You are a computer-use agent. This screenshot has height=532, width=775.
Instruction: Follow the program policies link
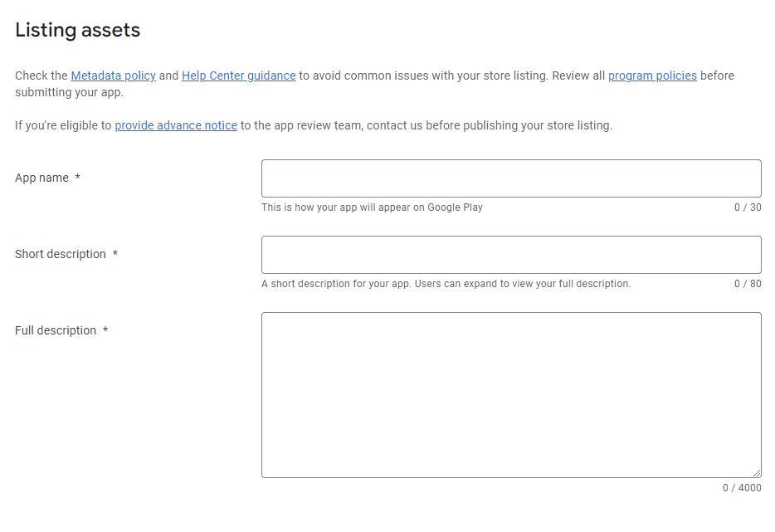click(652, 76)
